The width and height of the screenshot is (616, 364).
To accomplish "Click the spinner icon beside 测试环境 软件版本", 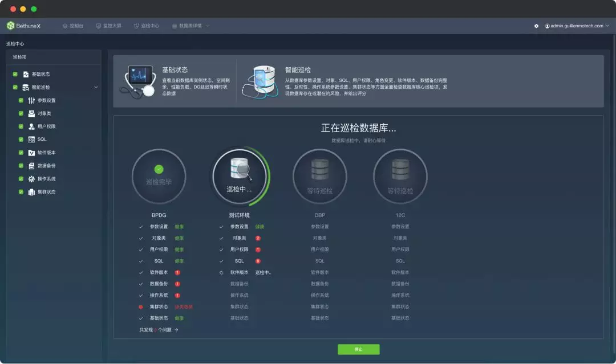I will (x=221, y=273).
